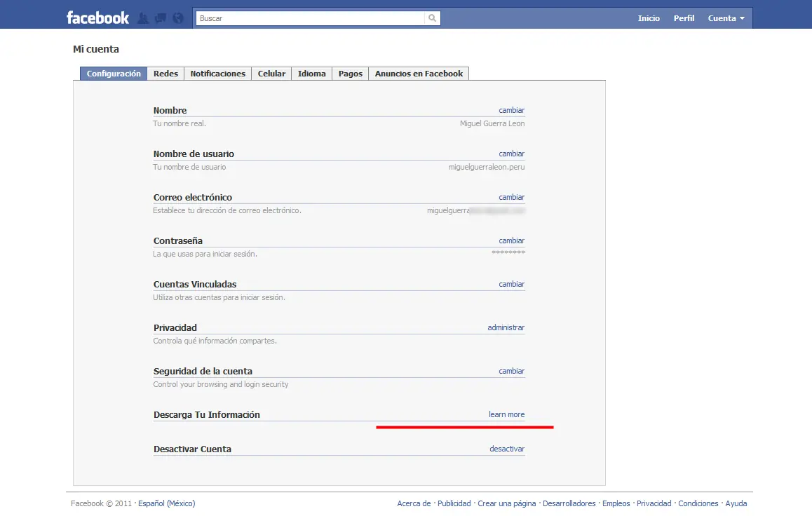Click Crear una página footer link

pyautogui.click(x=506, y=503)
